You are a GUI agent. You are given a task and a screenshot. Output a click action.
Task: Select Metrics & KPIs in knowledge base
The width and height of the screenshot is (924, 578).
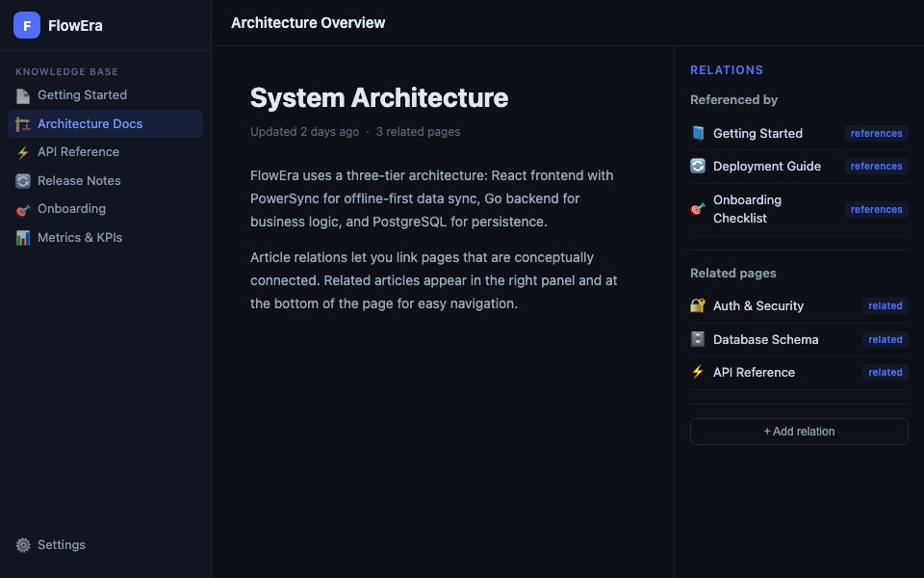(80, 238)
